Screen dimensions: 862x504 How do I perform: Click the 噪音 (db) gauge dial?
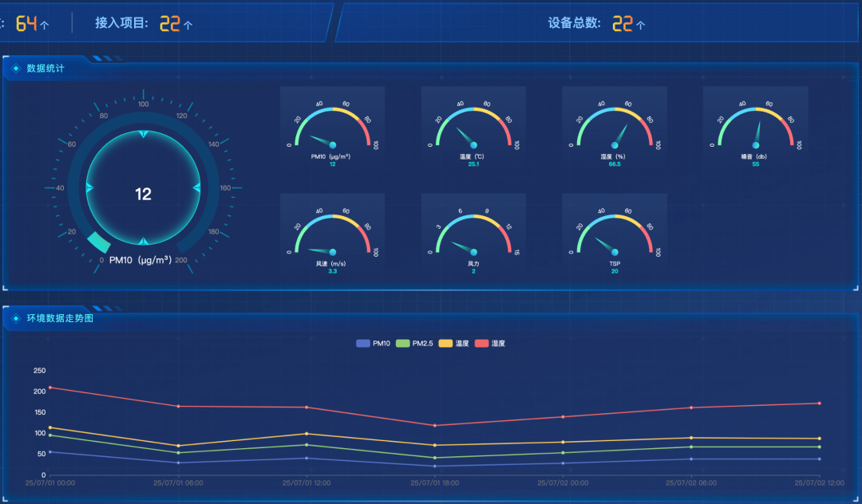pos(755,127)
